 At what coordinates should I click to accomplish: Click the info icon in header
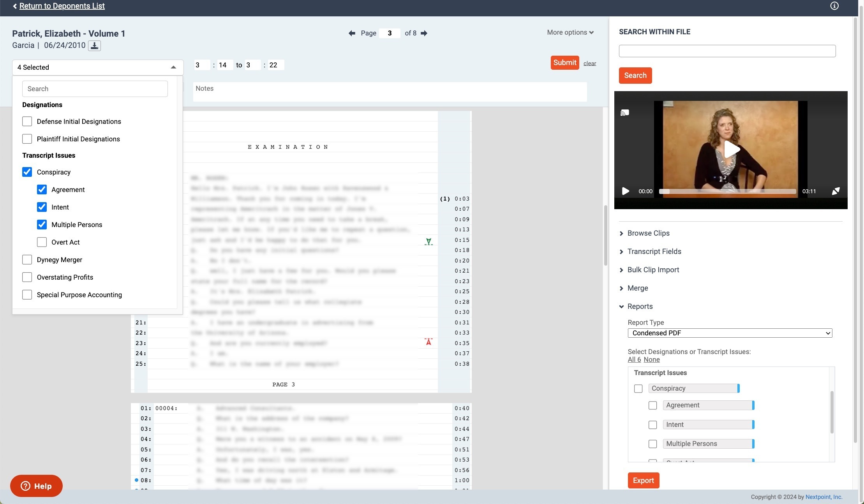pyautogui.click(x=834, y=6)
